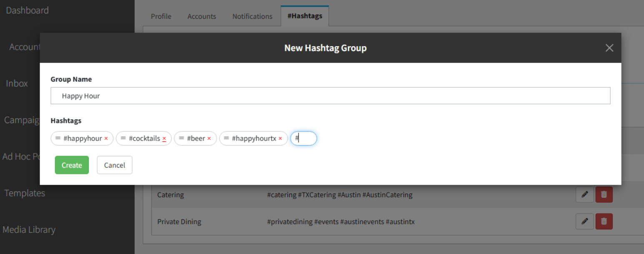Remove the #happyhour hashtag tag

[106, 138]
